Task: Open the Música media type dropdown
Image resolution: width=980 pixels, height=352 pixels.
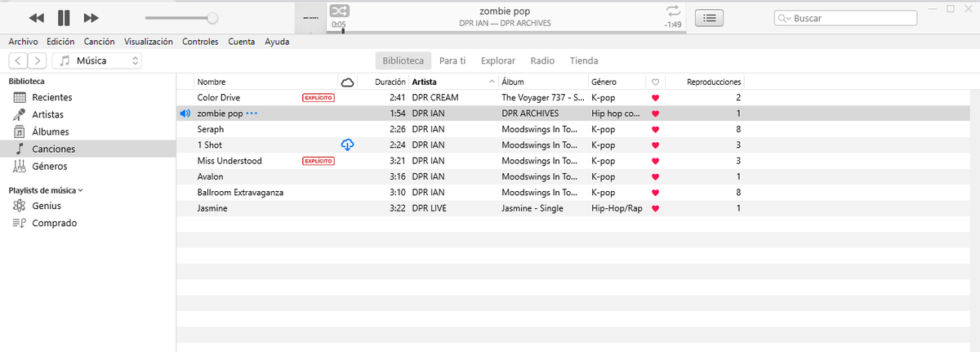Action: click(x=98, y=60)
